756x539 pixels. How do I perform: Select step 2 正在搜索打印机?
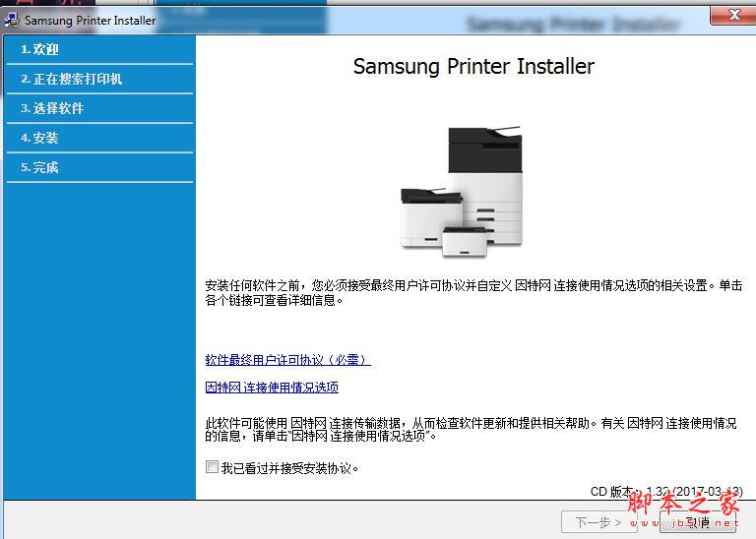coord(99,79)
